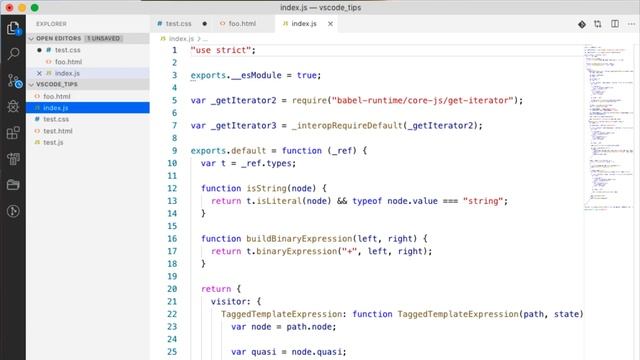Click the breadcrumb ellipsis after index.js

(205, 39)
